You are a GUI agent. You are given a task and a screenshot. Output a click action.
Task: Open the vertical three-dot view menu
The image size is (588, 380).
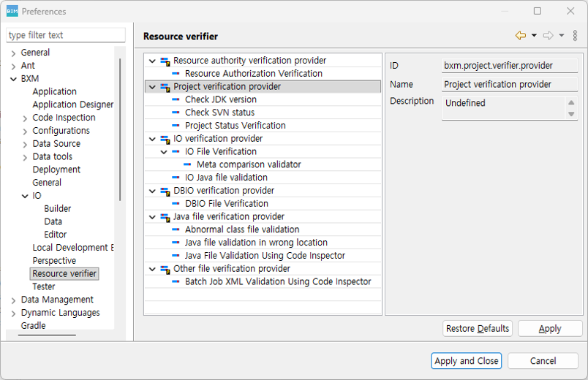pos(575,36)
